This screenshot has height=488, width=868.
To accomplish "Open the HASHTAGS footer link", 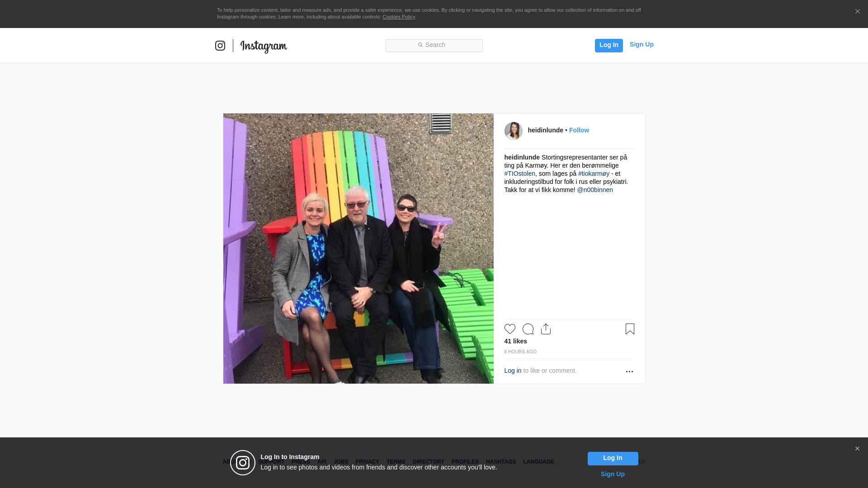I will 500,462.
